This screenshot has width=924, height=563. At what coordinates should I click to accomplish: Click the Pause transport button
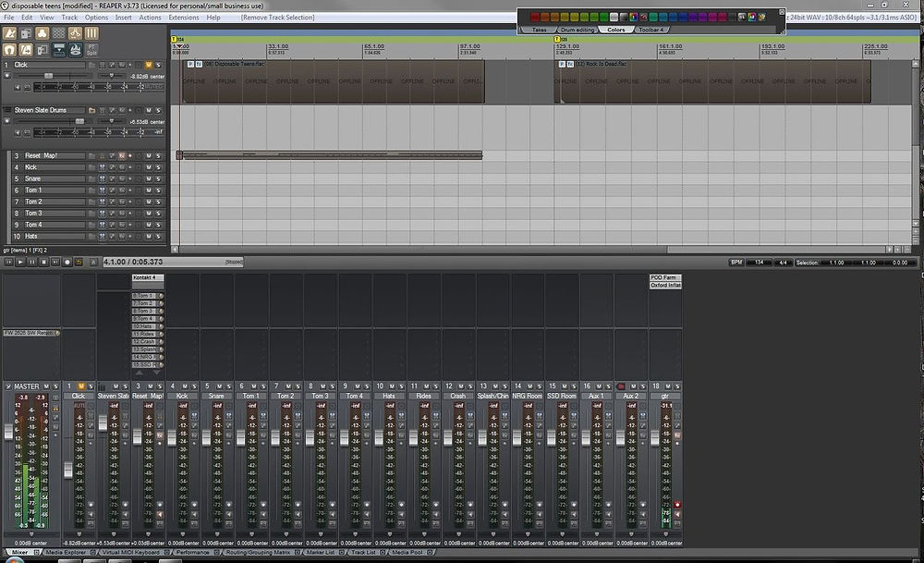(31, 262)
